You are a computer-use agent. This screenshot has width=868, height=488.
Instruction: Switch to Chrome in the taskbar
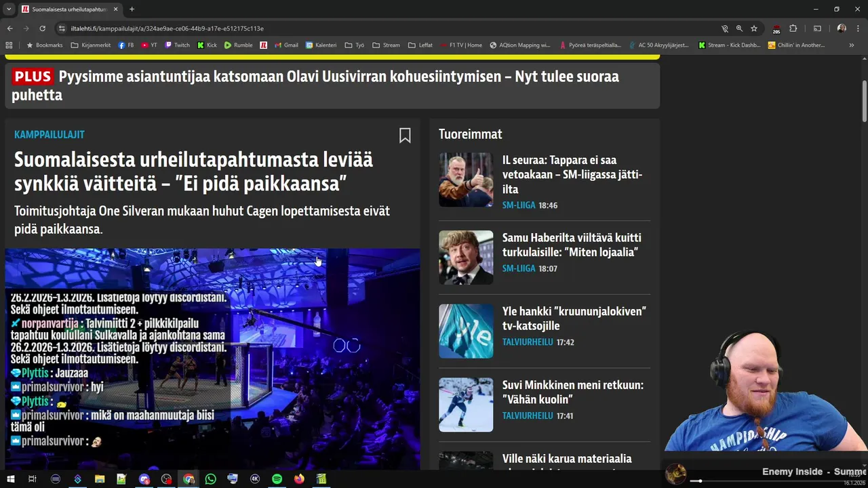click(189, 479)
